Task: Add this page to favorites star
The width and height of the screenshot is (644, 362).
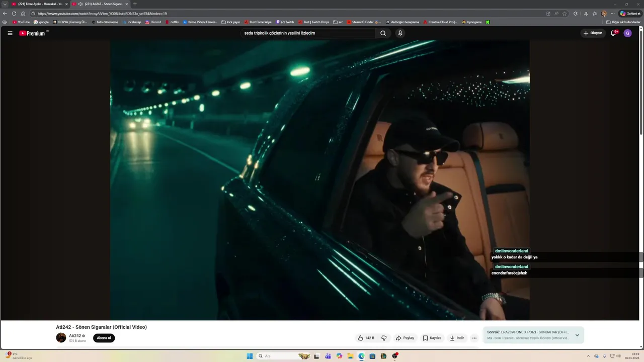Action: (565, 14)
